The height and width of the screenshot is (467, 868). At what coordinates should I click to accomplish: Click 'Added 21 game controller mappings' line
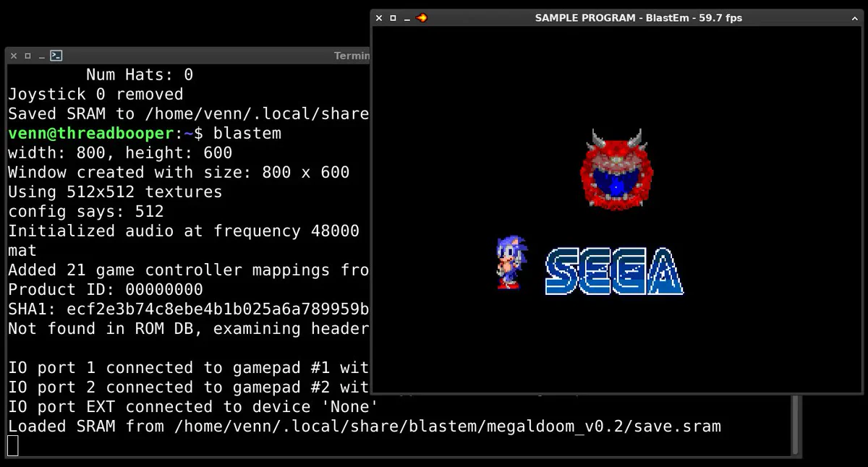coord(189,270)
